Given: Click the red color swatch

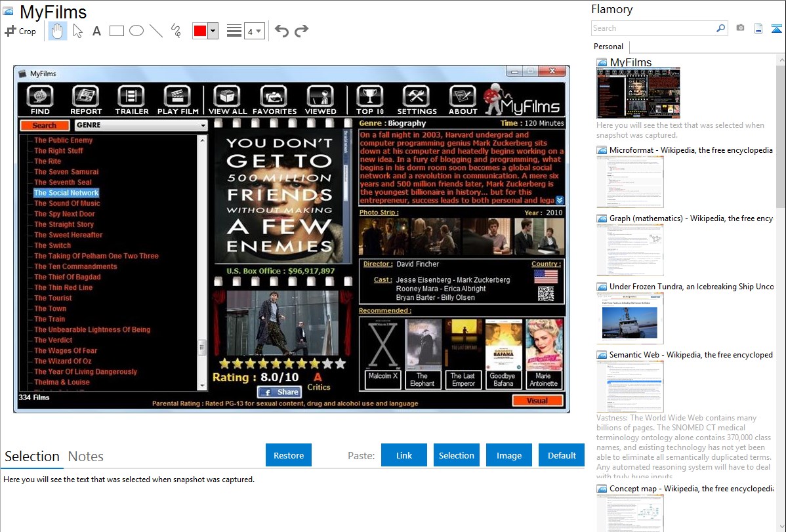Looking at the screenshot, I should pyautogui.click(x=200, y=31).
